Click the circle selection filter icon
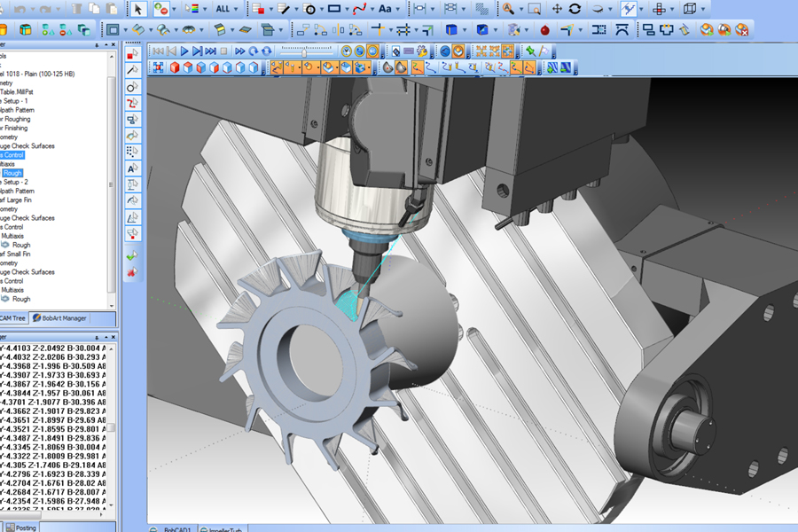Viewport: 798px width, 532px height. (132, 87)
